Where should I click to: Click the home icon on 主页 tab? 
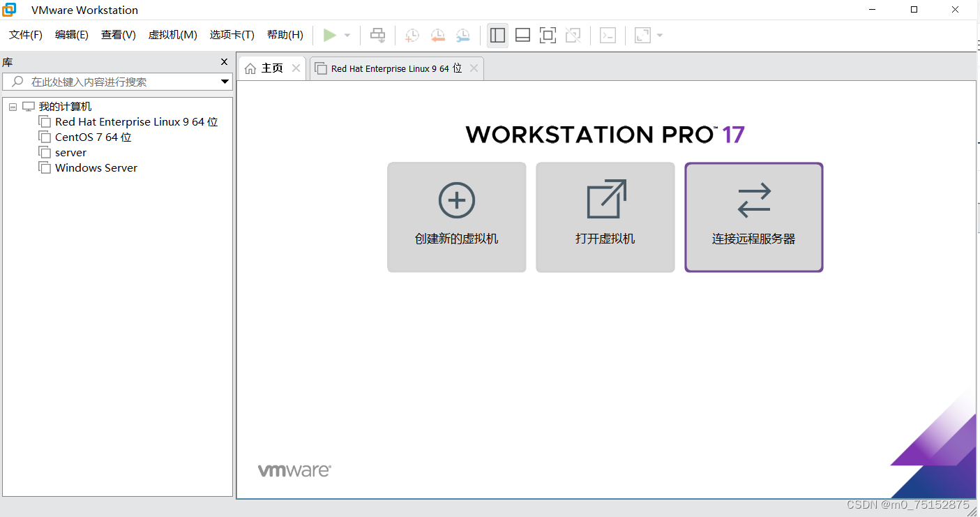tap(250, 68)
